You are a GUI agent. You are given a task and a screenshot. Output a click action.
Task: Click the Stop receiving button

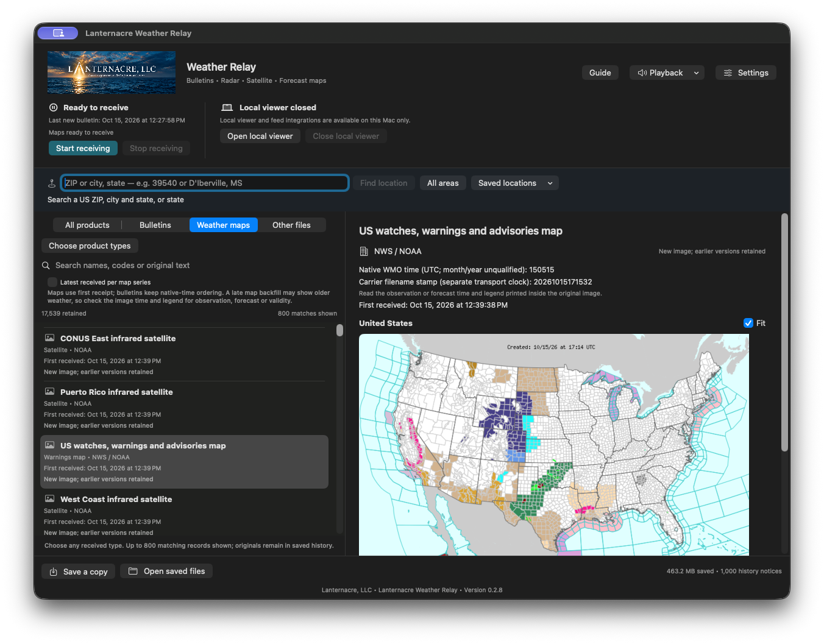(x=156, y=148)
